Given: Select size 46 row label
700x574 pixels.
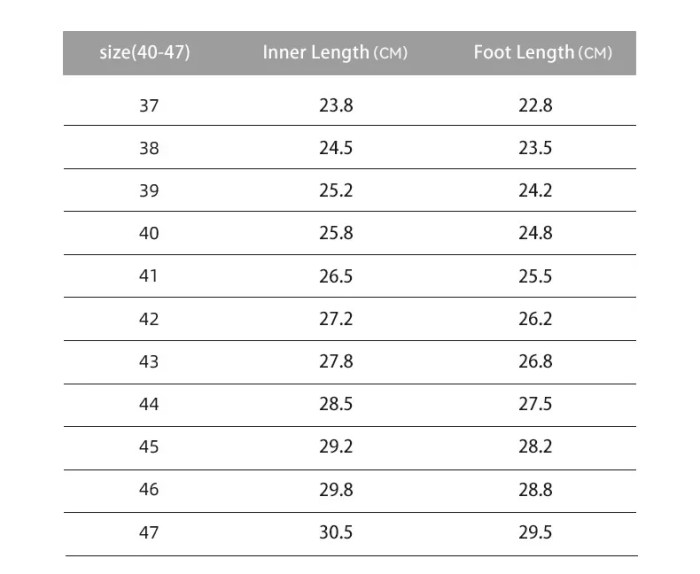Looking at the screenshot, I should pos(149,490).
